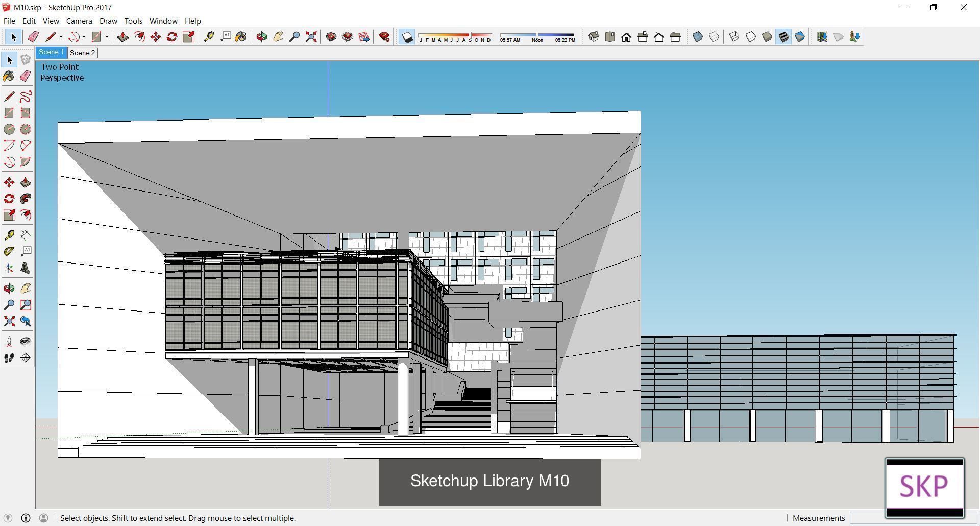Open the Camera menu
980x526 pixels.
click(79, 21)
